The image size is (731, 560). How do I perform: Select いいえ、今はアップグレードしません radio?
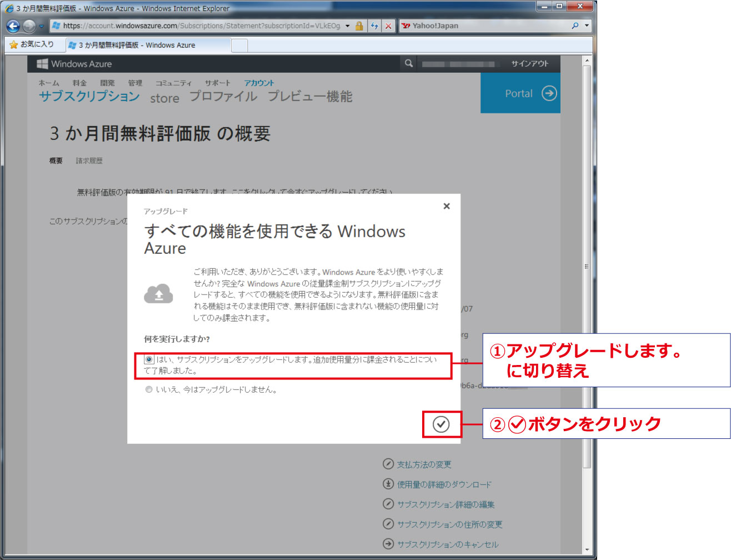click(149, 389)
